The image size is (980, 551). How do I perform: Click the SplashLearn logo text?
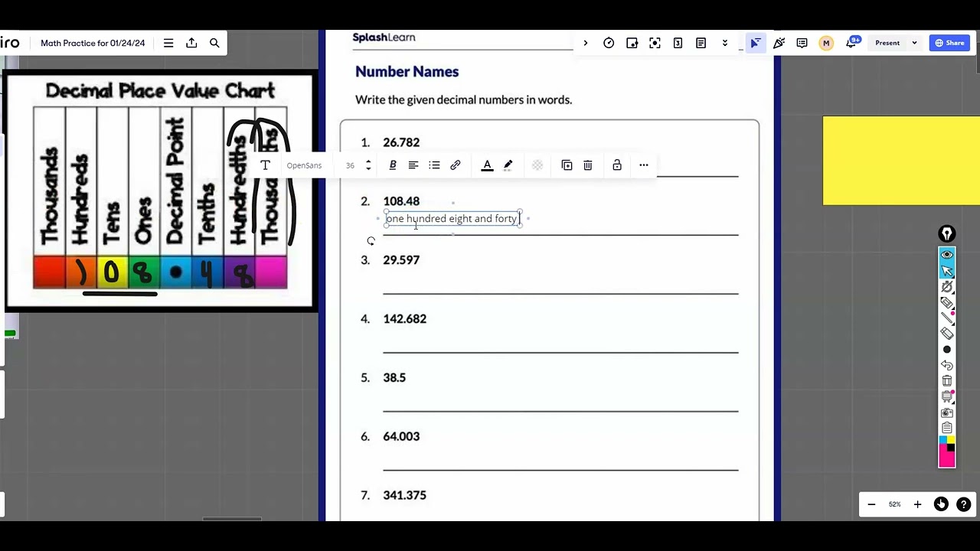(384, 37)
